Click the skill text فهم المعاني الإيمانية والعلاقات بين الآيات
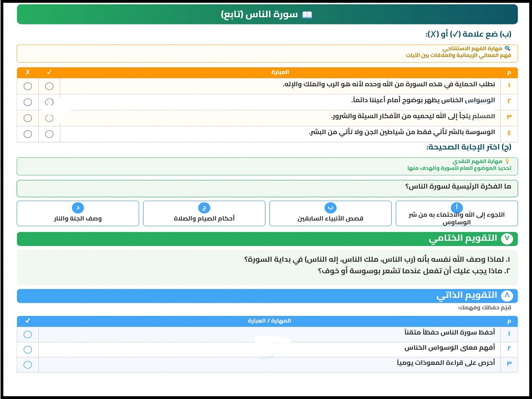 pos(458,55)
